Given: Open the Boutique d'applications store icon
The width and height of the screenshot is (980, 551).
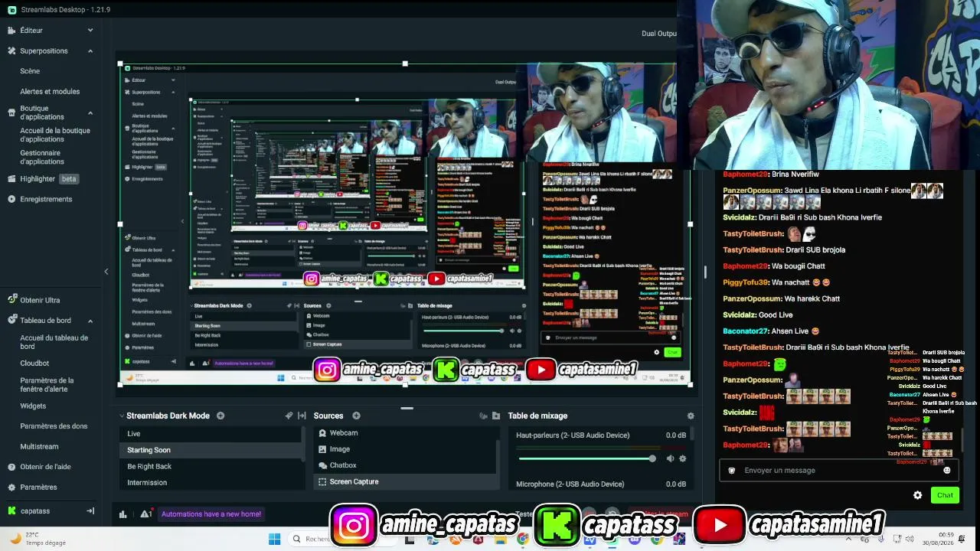Looking at the screenshot, I should coord(11,113).
